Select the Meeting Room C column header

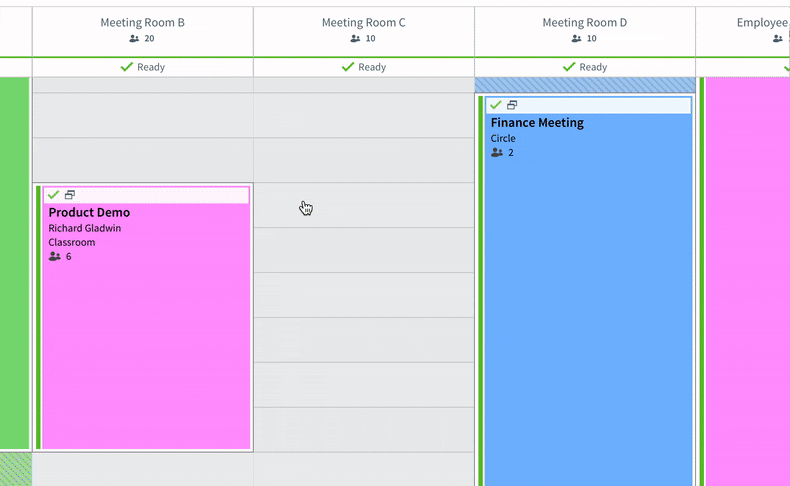coord(364,31)
